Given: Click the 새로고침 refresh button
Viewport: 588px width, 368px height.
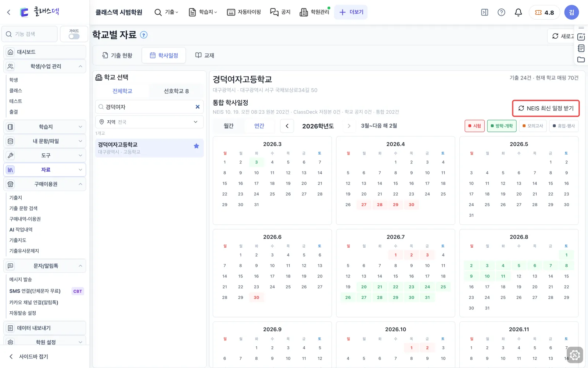Looking at the screenshot, I should pos(561,36).
